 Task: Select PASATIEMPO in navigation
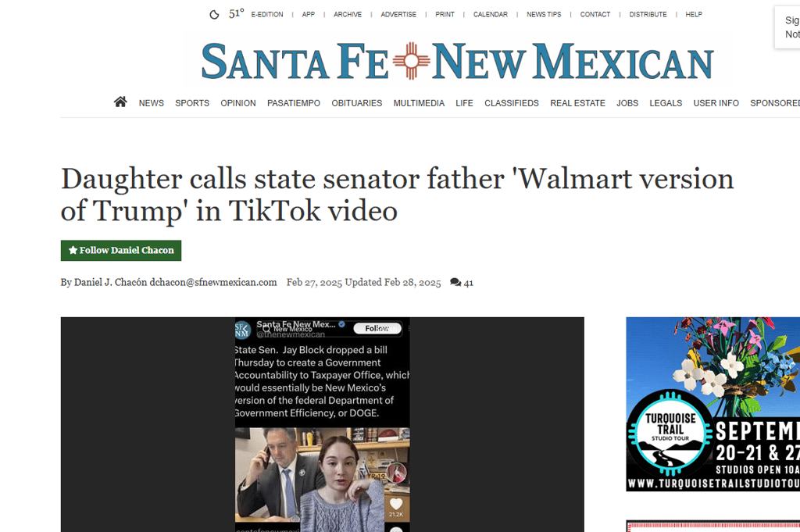point(294,103)
